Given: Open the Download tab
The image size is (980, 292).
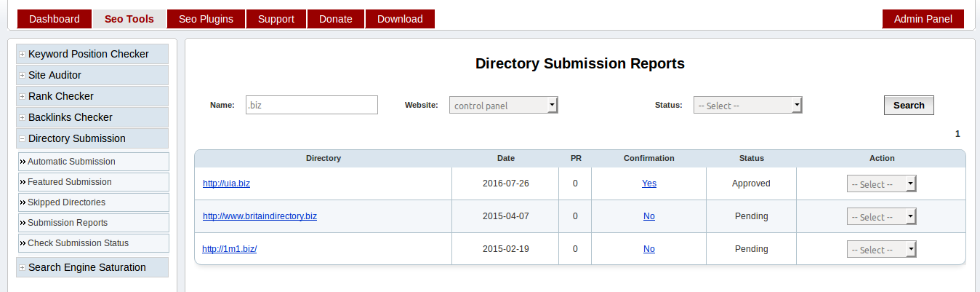Looking at the screenshot, I should [400, 19].
